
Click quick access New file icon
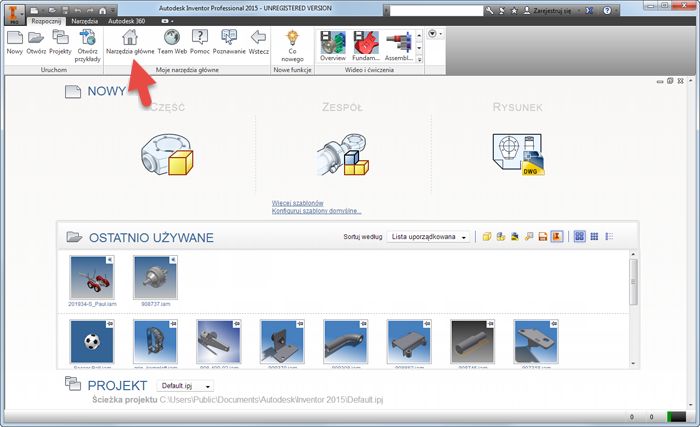pyautogui.click(x=35, y=10)
